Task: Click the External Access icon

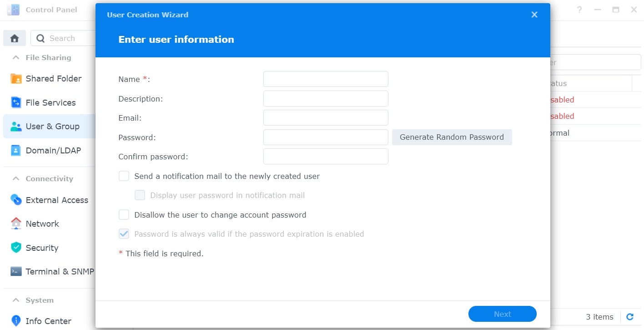Action: point(16,200)
